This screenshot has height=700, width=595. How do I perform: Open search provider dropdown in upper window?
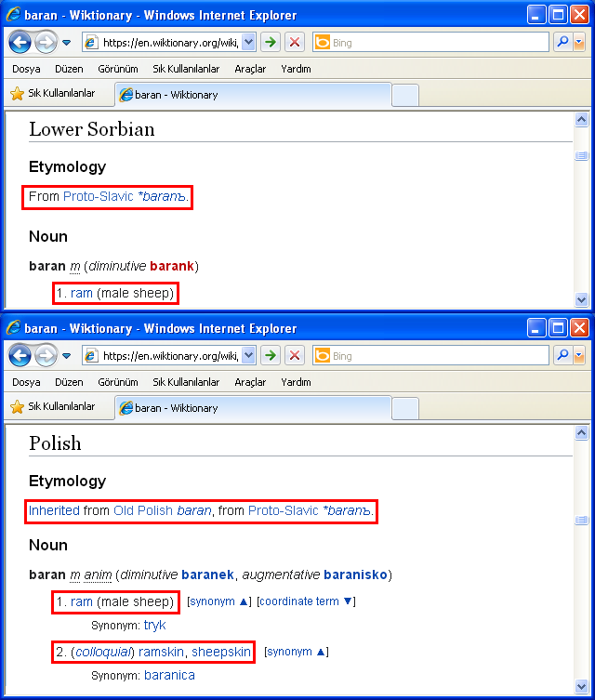579,43
